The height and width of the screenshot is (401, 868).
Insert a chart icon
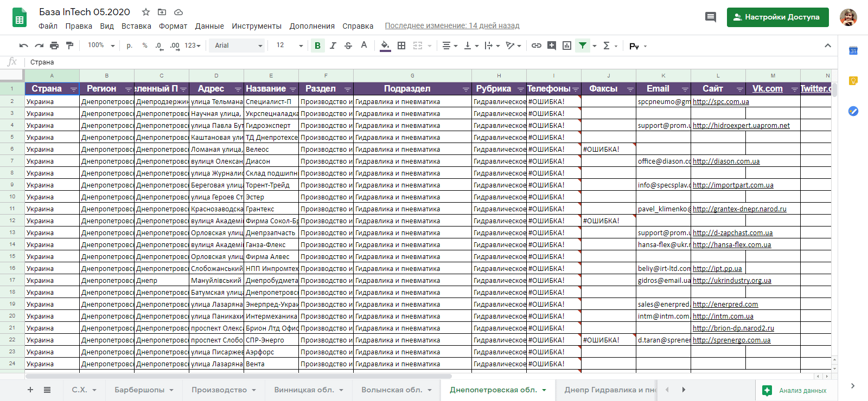[567, 46]
